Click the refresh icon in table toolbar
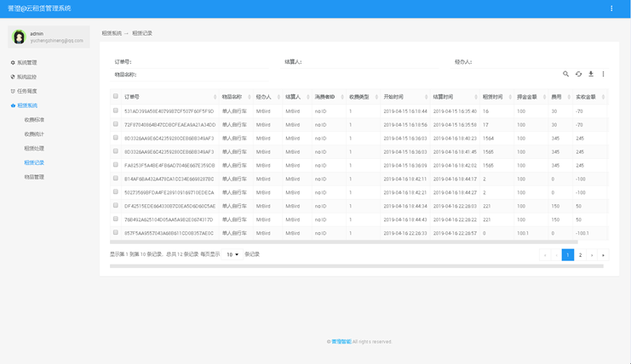This screenshot has height=364, width=631. [578, 74]
